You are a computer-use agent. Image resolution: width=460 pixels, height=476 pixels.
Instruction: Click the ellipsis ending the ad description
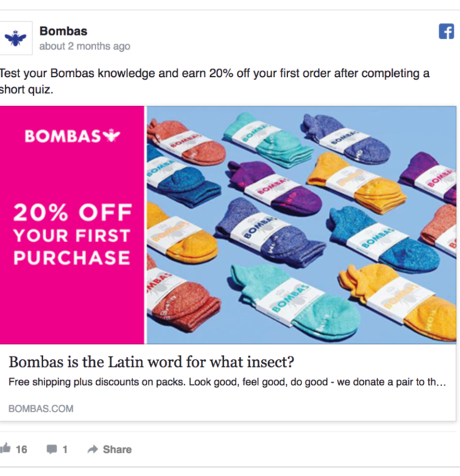pos(442,383)
